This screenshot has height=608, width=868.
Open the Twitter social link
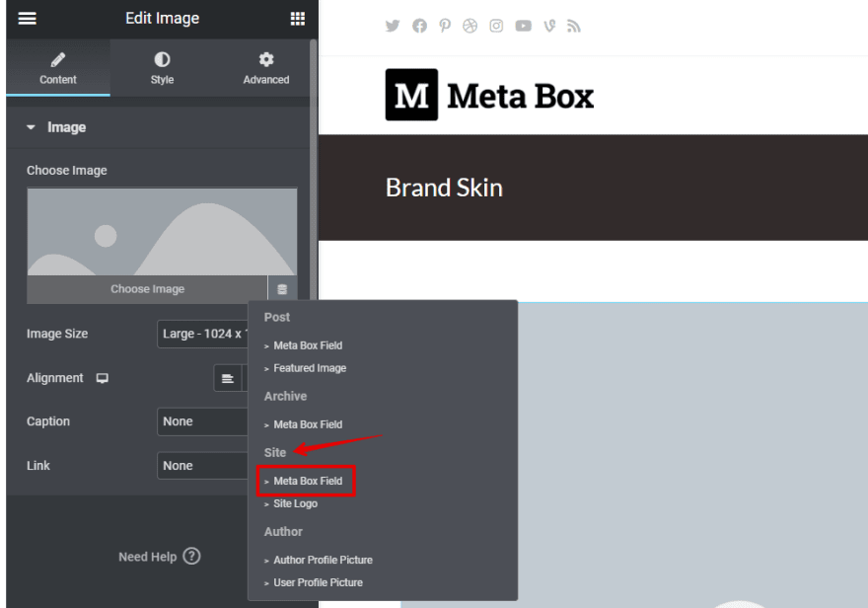point(393,26)
